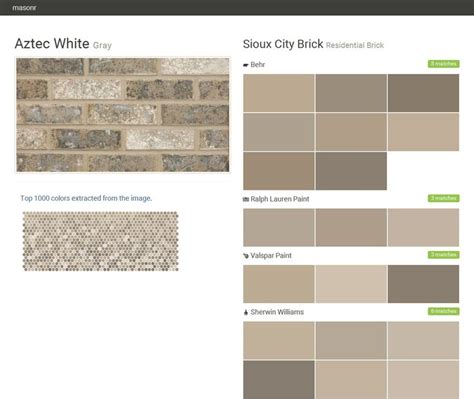Select middle Valspar light beige swatch
The image size is (474, 399).
[351, 284]
